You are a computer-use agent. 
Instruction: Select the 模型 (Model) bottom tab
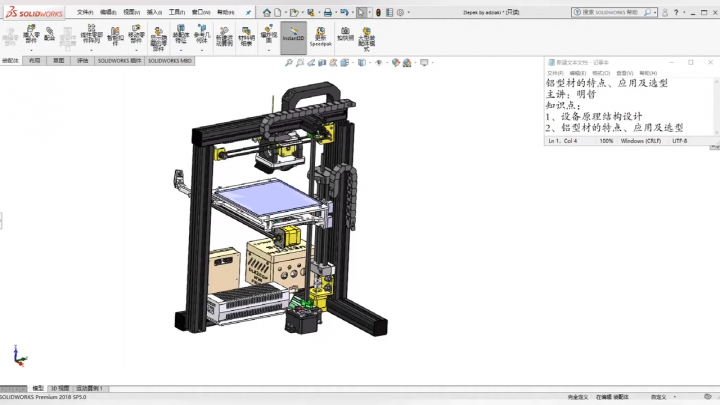pyautogui.click(x=38, y=388)
